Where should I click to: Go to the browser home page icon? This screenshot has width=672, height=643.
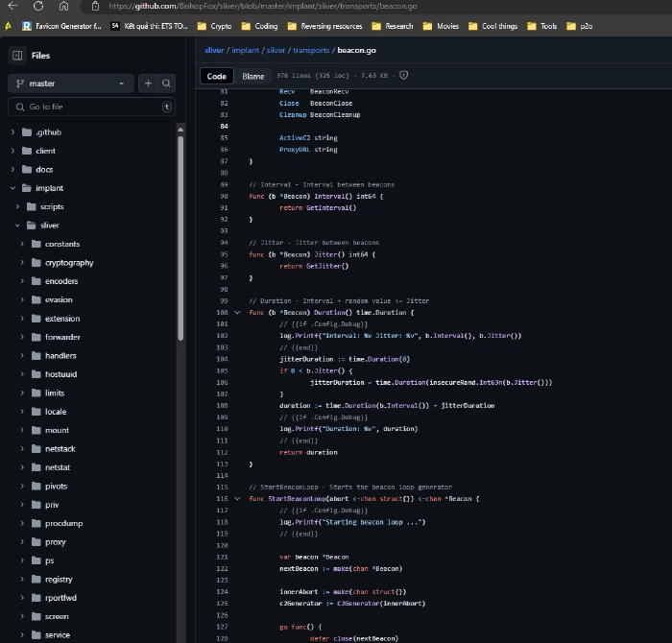coord(64,6)
